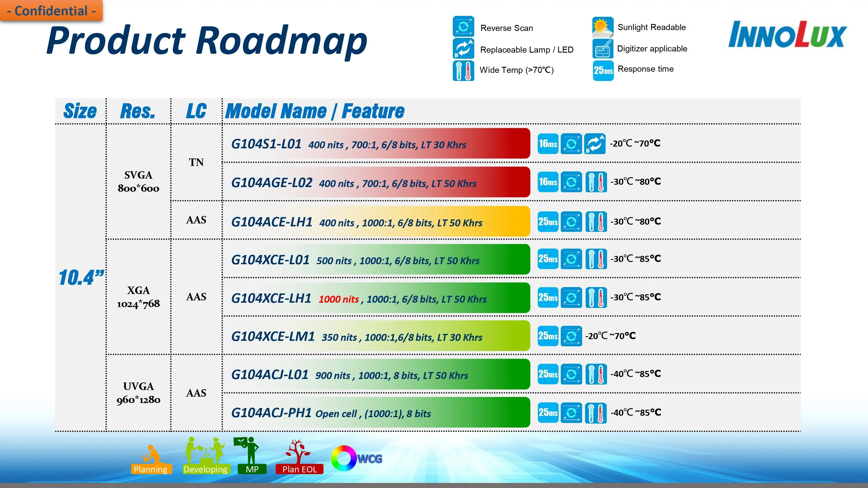This screenshot has height=488, width=868.
Task: Click the 25ms Response time legend icon
Action: 603,70
